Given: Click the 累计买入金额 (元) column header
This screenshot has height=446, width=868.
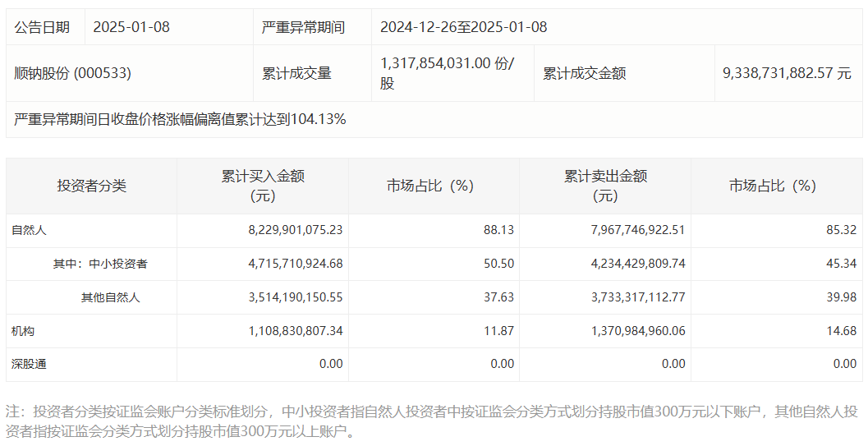Looking at the screenshot, I should click(263, 186).
